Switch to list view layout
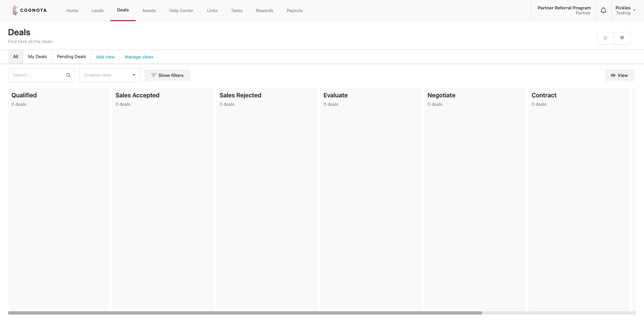Screen dimensions: 644x323 [605, 38]
